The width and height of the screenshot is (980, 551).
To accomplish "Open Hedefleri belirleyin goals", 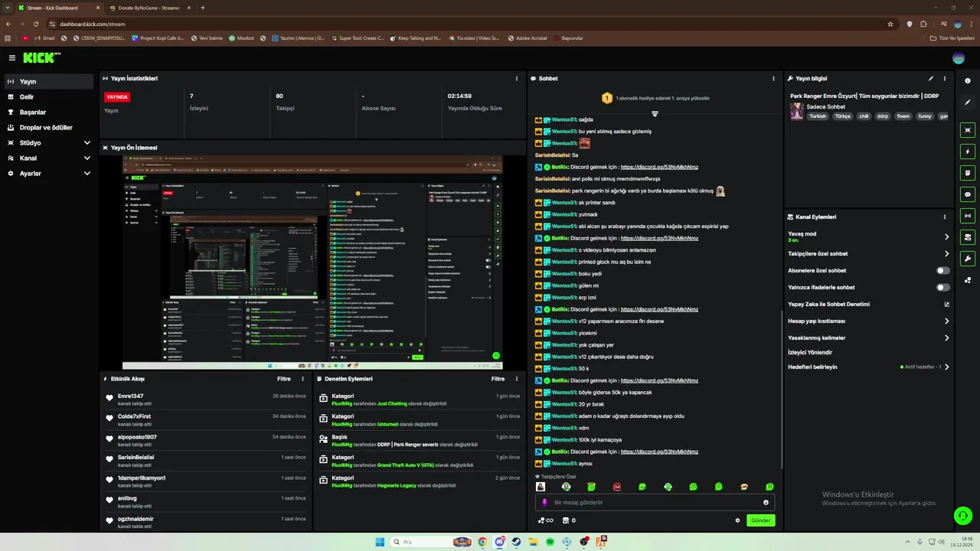I will pyautogui.click(x=869, y=367).
